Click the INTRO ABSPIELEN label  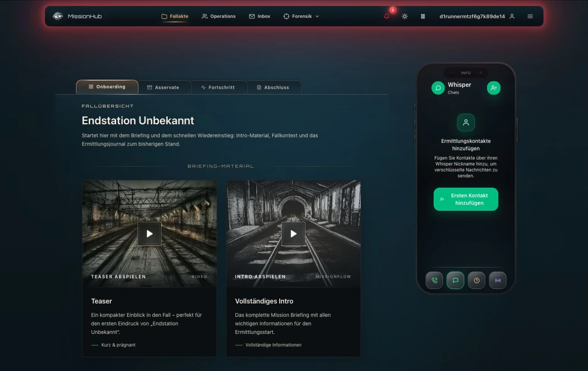260,276
